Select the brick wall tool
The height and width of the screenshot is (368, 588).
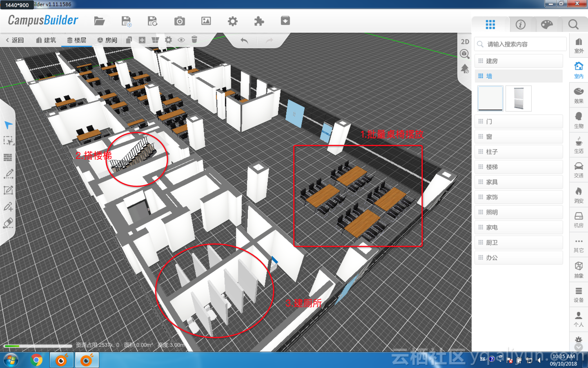tap(8, 157)
